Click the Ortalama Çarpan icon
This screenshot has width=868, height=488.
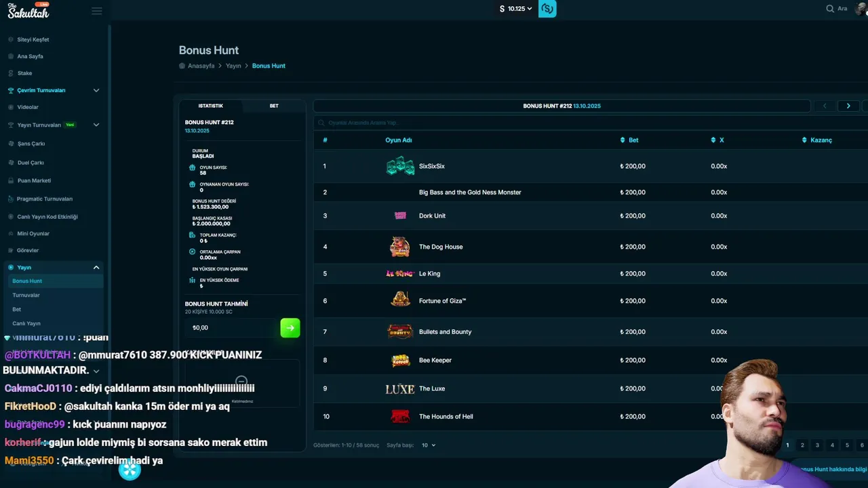click(x=193, y=251)
